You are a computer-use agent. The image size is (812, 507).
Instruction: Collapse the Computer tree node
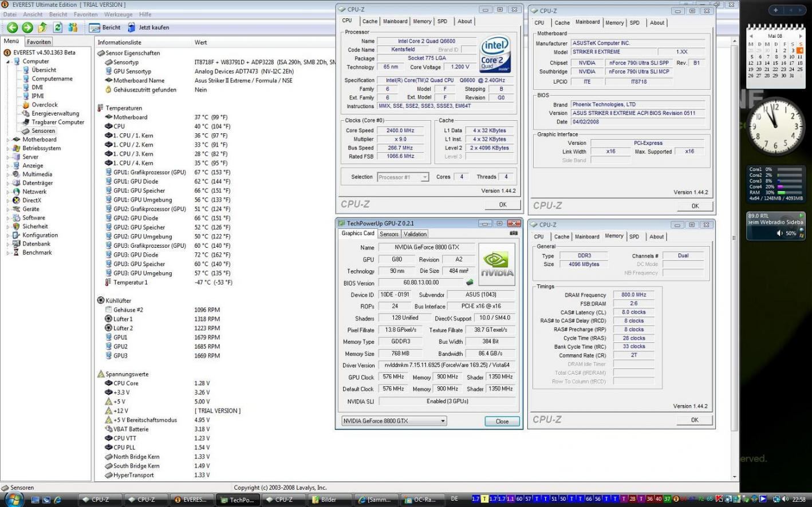point(8,62)
